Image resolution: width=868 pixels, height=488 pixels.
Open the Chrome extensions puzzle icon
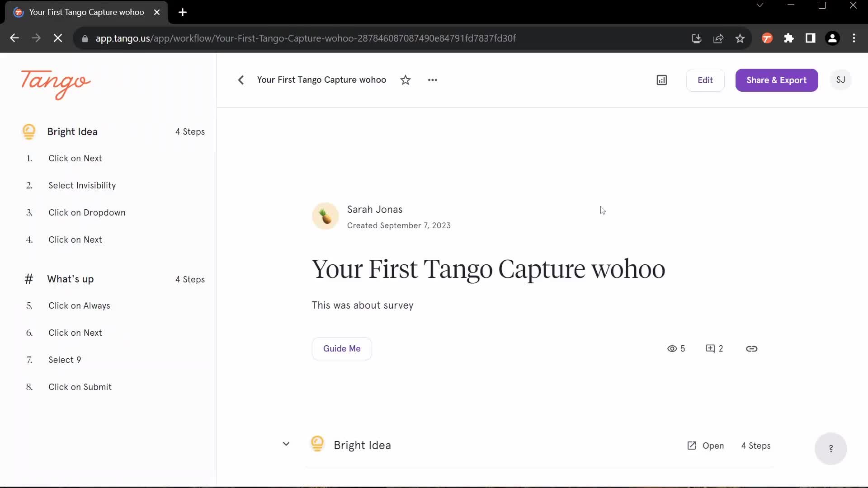789,38
